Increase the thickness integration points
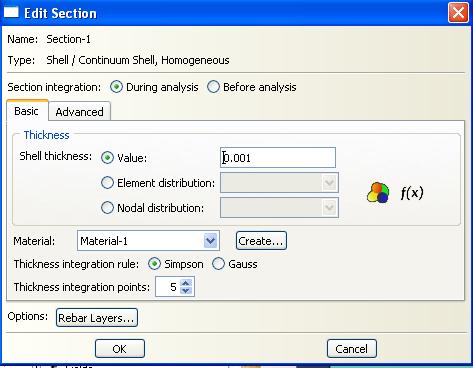 tap(186, 283)
